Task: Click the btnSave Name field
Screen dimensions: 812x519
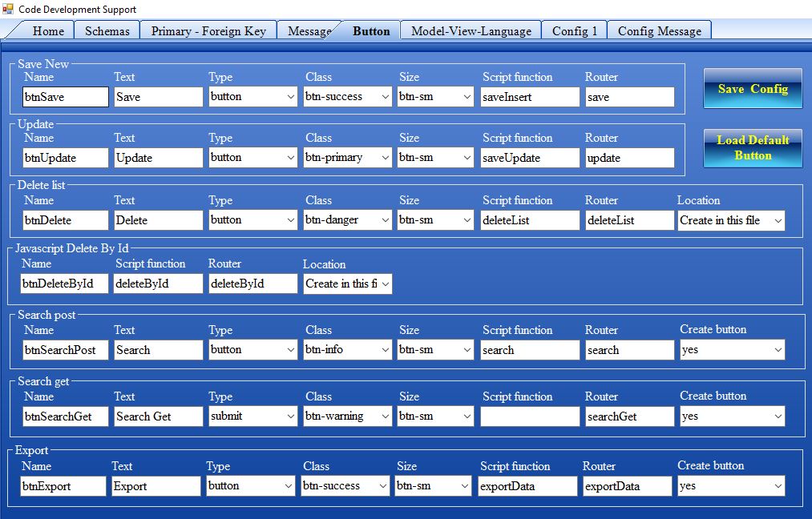Action: coord(65,97)
